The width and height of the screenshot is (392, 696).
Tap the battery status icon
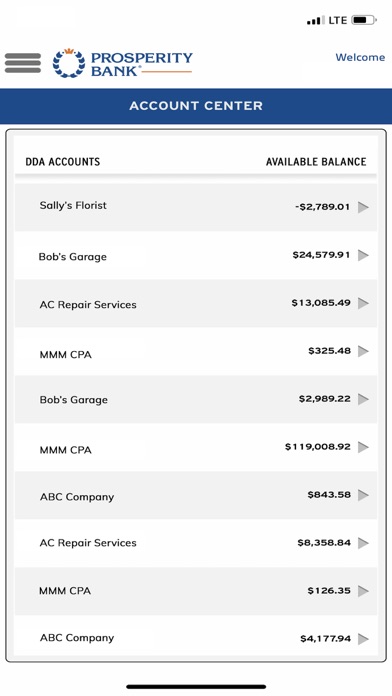click(x=364, y=20)
